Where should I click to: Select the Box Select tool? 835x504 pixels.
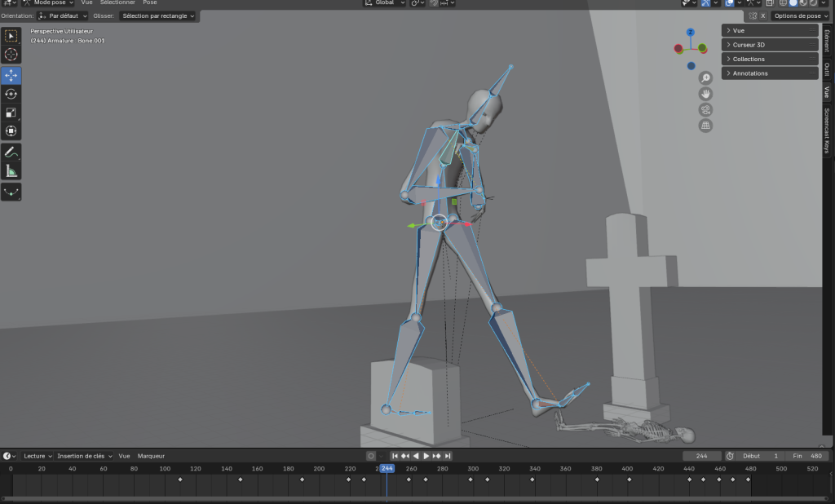pyautogui.click(x=11, y=36)
